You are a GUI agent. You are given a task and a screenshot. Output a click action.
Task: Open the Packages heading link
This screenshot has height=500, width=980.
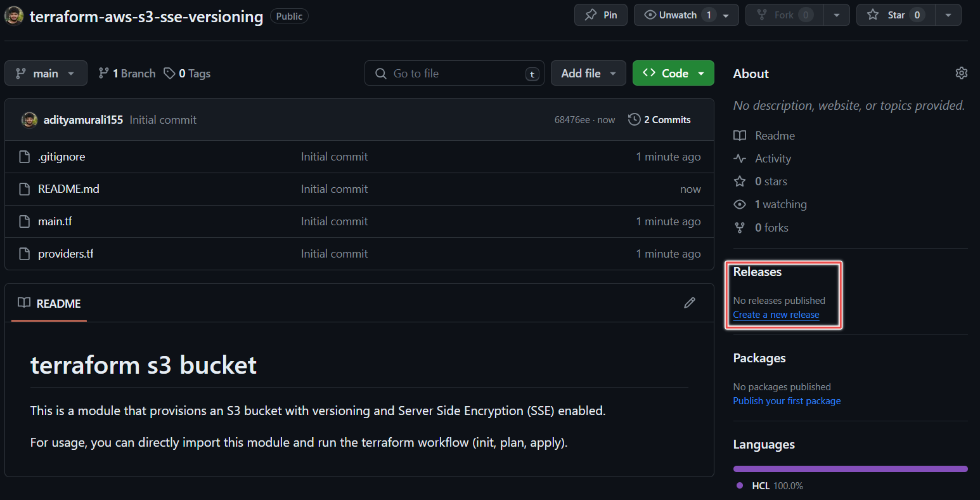759,358
